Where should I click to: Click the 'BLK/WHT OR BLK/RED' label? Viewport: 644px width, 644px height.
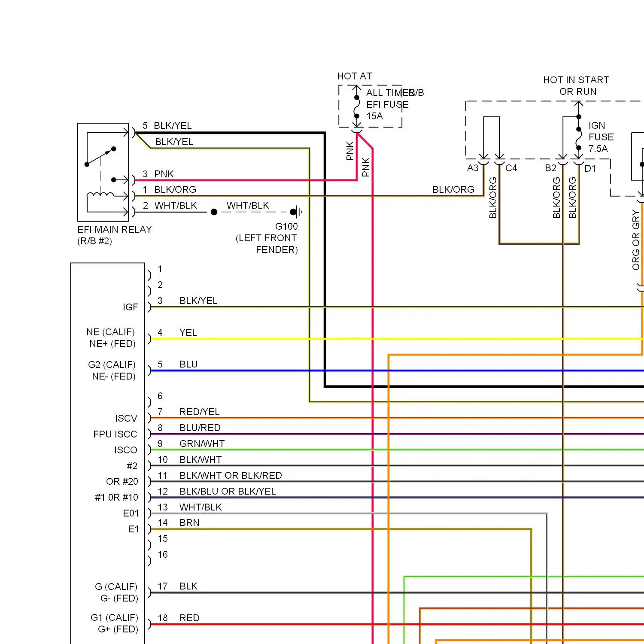[231, 476]
